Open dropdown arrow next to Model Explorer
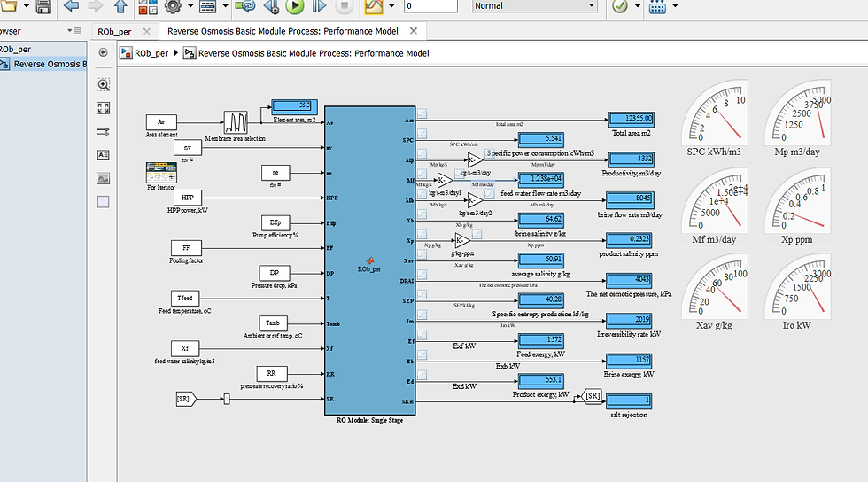The image size is (868, 482). pyautogui.click(x=225, y=6)
